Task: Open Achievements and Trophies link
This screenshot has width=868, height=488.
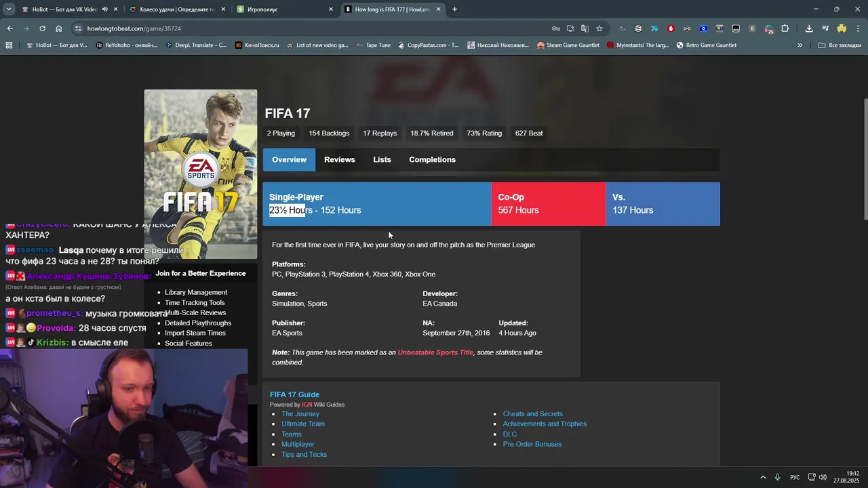Action: (545, 424)
